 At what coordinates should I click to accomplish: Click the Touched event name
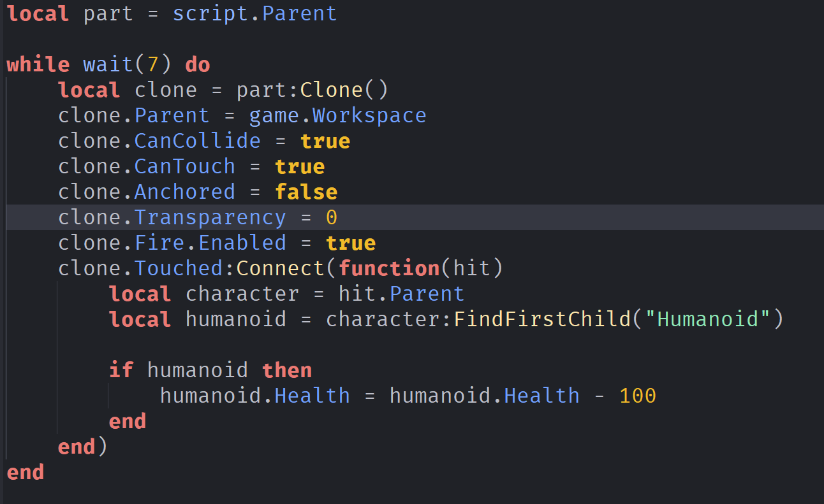pyautogui.click(x=178, y=268)
